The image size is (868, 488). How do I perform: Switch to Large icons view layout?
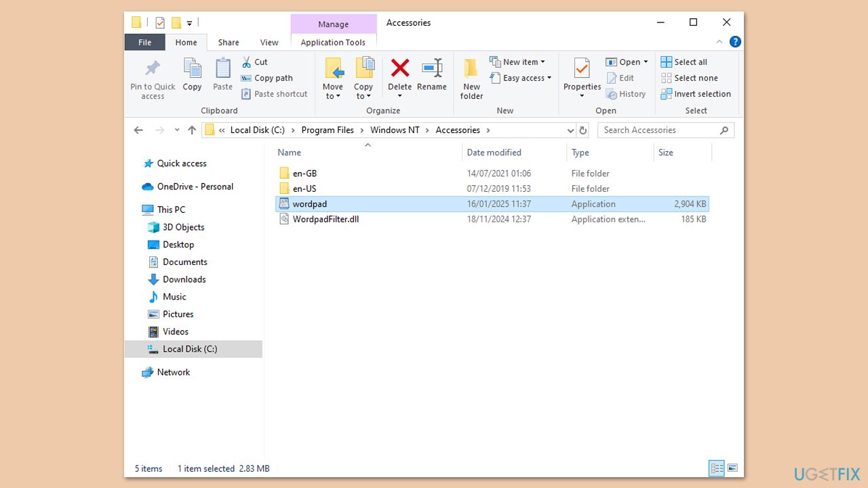tap(732, 468)
